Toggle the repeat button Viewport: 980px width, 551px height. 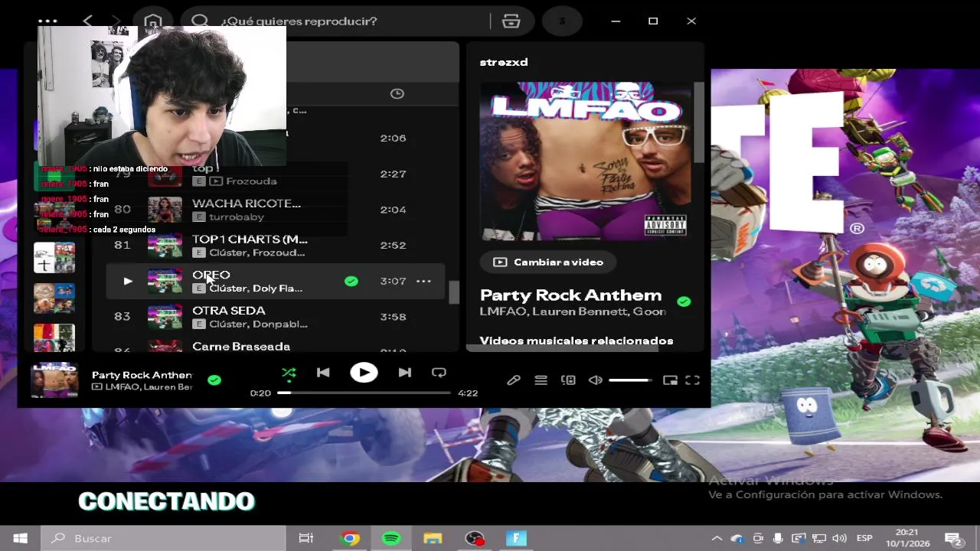(439, 373)
